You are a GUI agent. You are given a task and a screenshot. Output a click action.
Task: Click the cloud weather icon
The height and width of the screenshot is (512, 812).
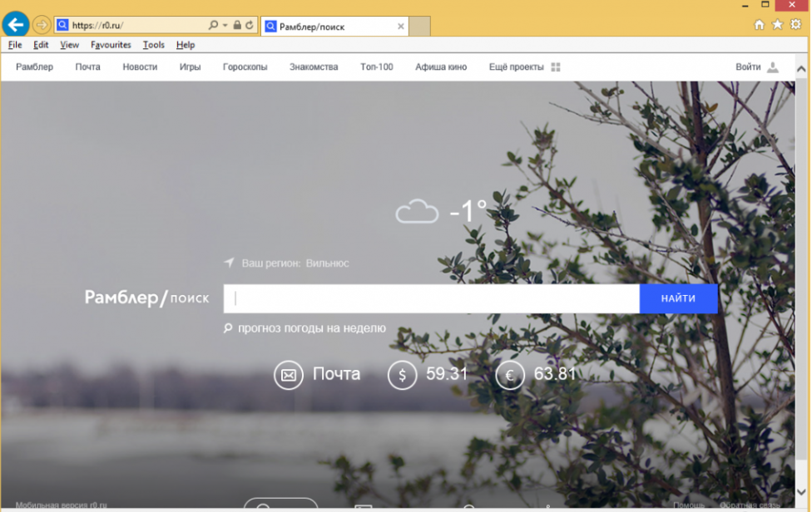click(417, 211)
